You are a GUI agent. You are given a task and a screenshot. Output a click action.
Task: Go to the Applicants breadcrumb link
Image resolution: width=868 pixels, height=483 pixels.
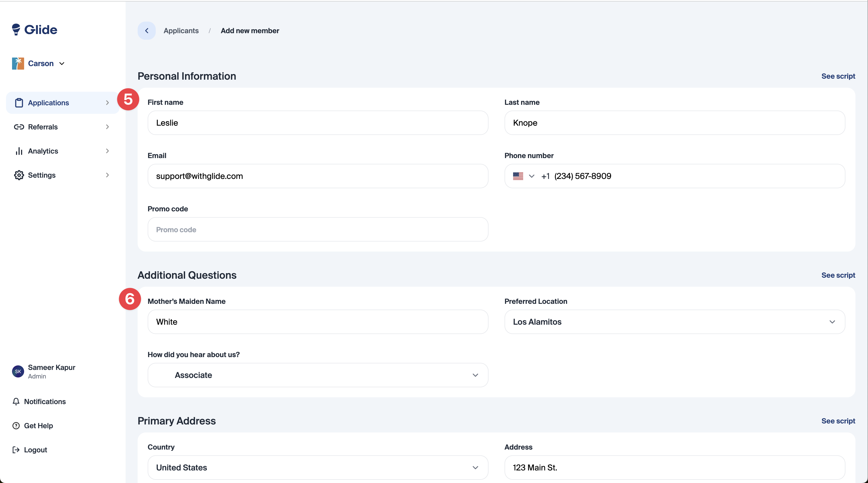(x=181, y=31)
